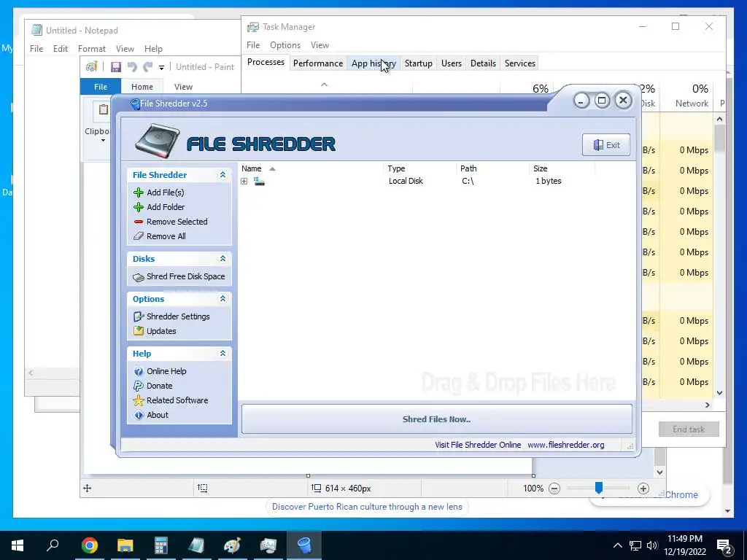Switch to Performance tab in Task Manager
747x560 pixels.
click(318, 63)
